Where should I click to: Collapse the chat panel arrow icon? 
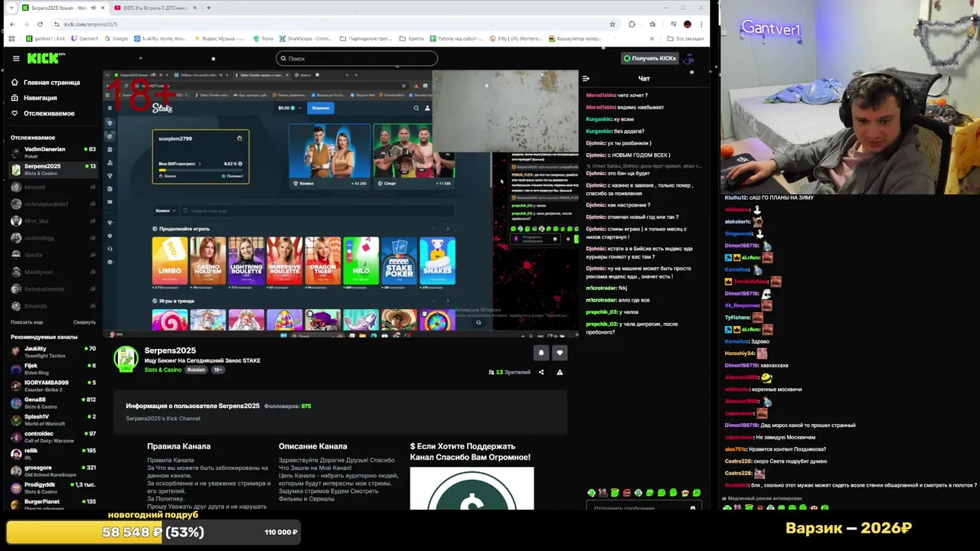tap(586, 78)
